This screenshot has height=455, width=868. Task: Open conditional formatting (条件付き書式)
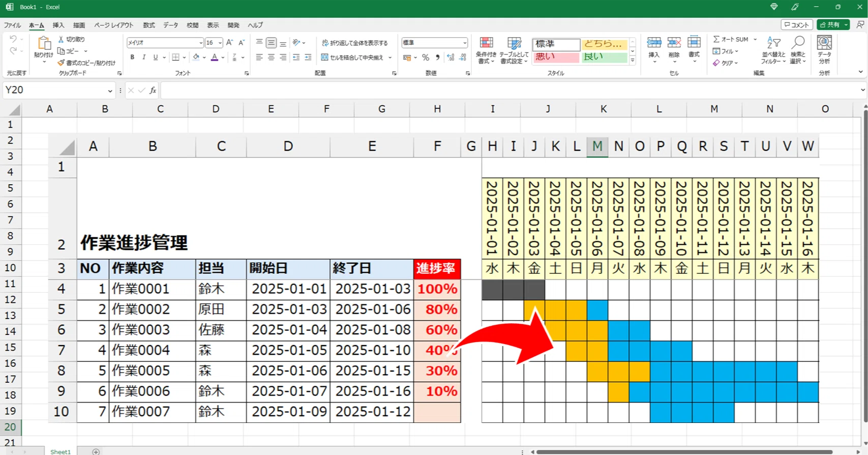486,50
